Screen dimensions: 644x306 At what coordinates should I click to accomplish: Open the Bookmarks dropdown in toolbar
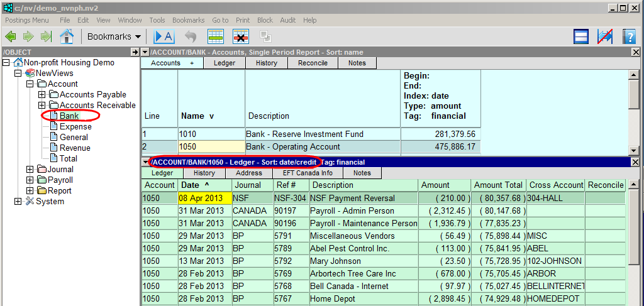point(113,36)
